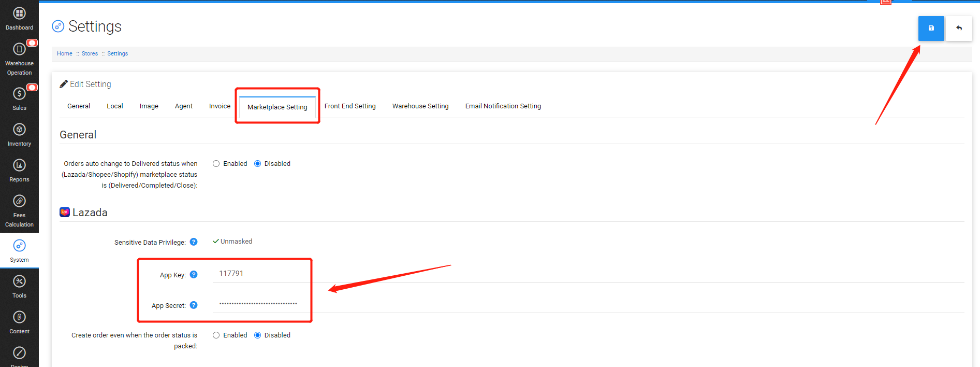Open Warehouse Operation in sidebar

click(19, 59)
